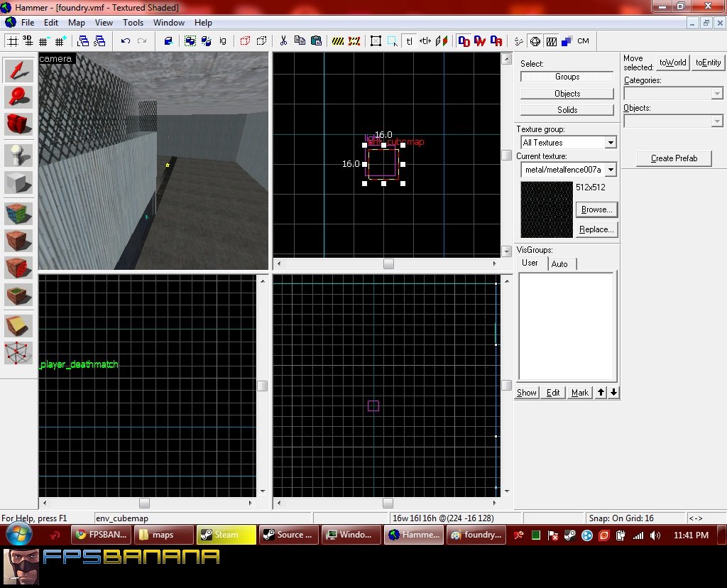Select the red arrow Selection tool
The image size is (727, 588).
click(18, 70)
